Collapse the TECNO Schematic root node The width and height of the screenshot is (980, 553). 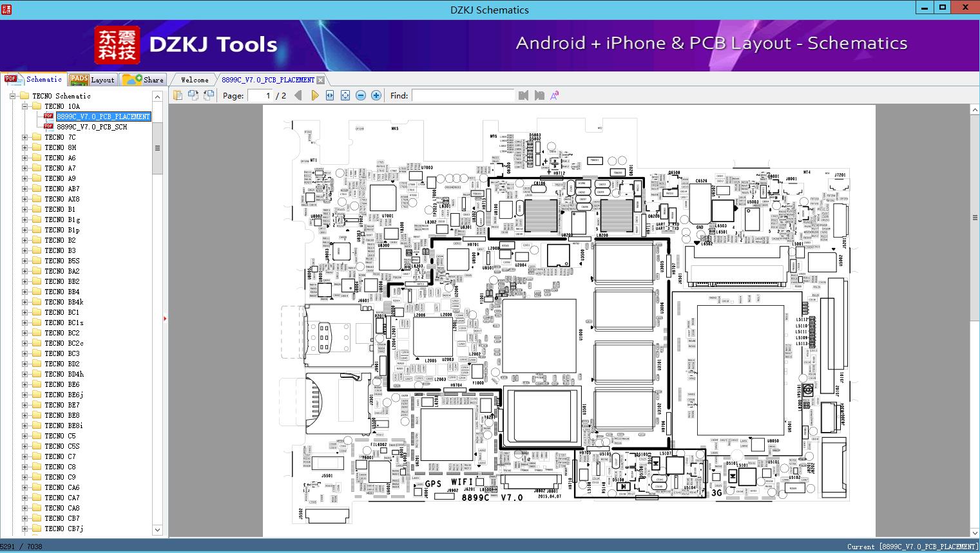(x=12, y=96)
